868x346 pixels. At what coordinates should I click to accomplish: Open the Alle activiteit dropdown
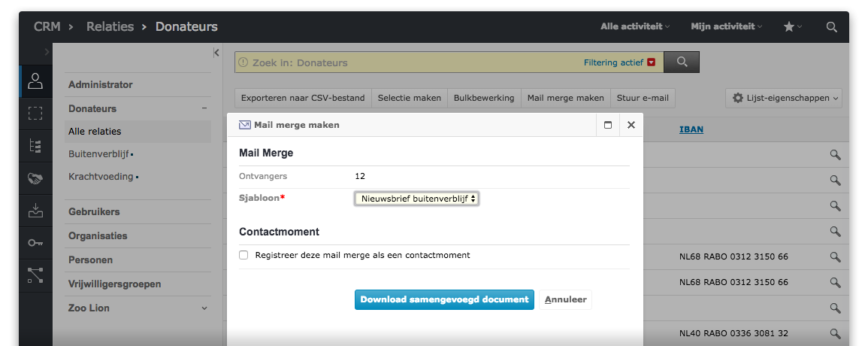(x=635, y=26)
